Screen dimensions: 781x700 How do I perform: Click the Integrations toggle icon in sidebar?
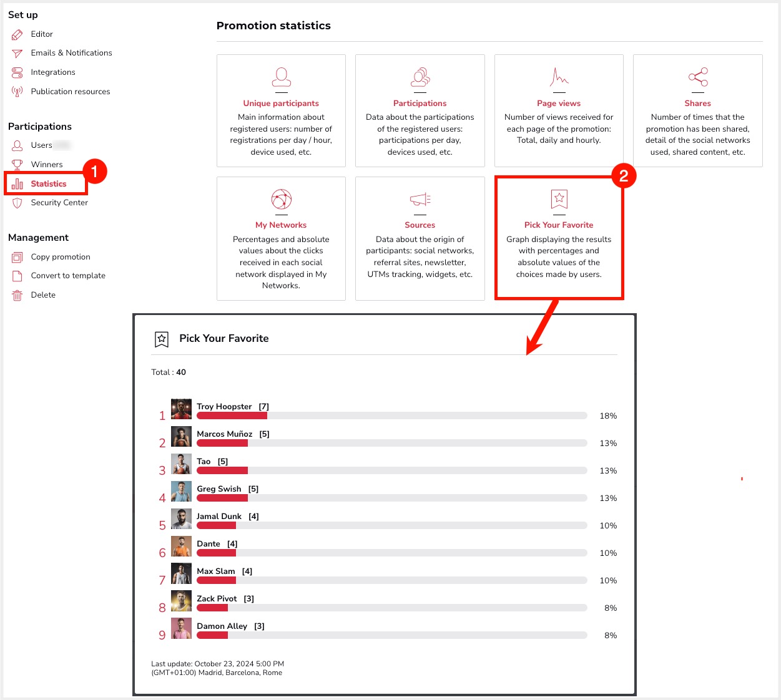click(x=17, y=72)
